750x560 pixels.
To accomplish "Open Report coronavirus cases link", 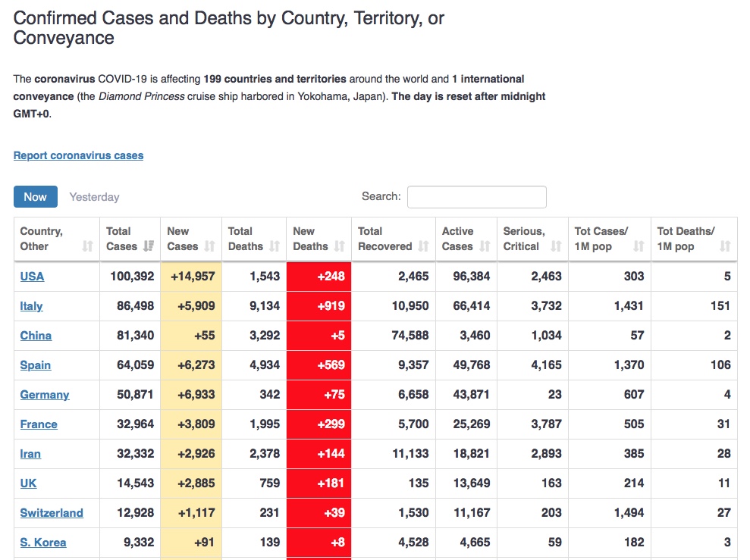I will 78,155.
